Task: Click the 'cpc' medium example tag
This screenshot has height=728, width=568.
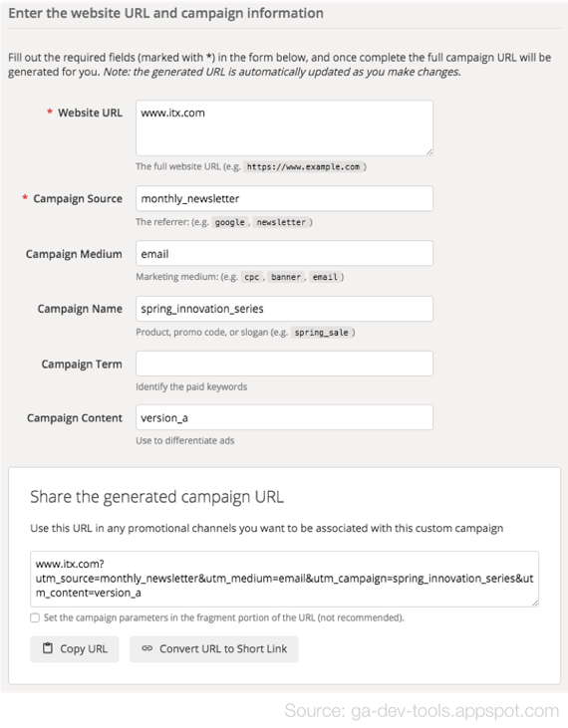Action: click(252, 277)
